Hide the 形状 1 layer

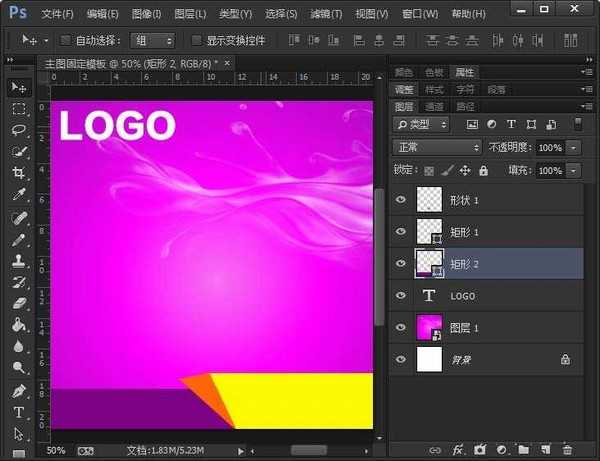coord(402,200)
